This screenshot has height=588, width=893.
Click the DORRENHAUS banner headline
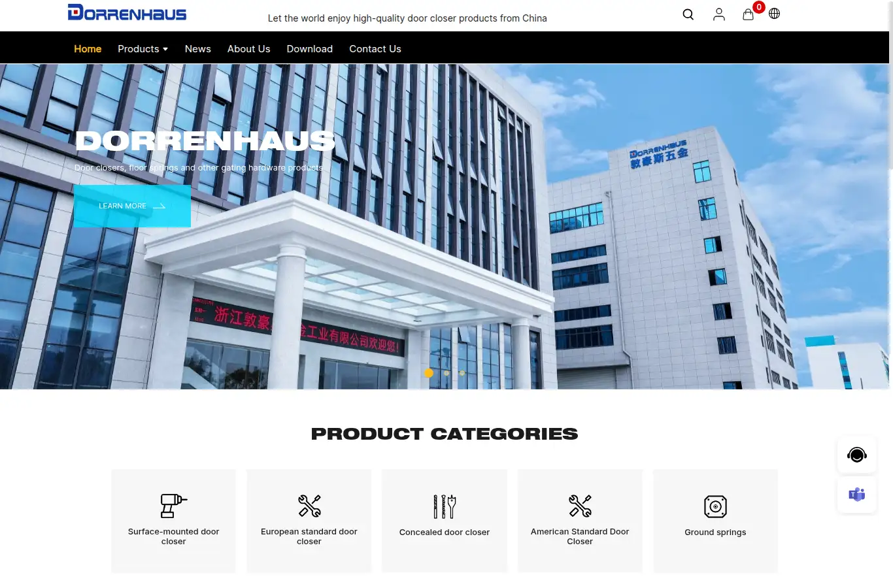205,141
